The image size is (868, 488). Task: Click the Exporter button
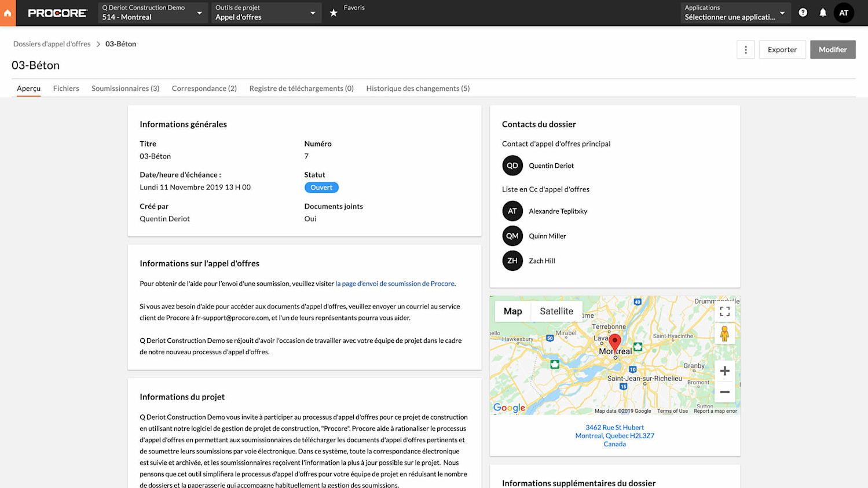click(782, 50)
